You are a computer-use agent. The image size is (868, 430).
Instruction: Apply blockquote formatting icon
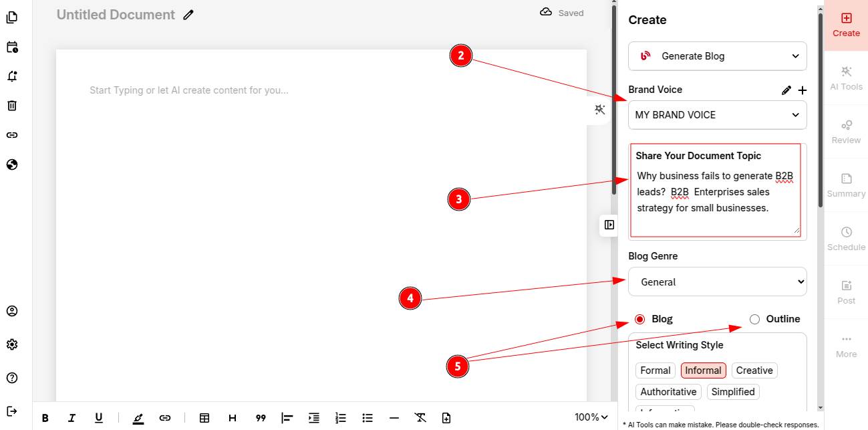tap(261, 418)
